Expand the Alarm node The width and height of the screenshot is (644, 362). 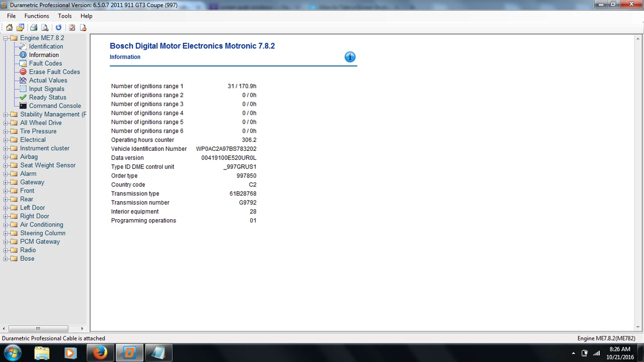6,174
